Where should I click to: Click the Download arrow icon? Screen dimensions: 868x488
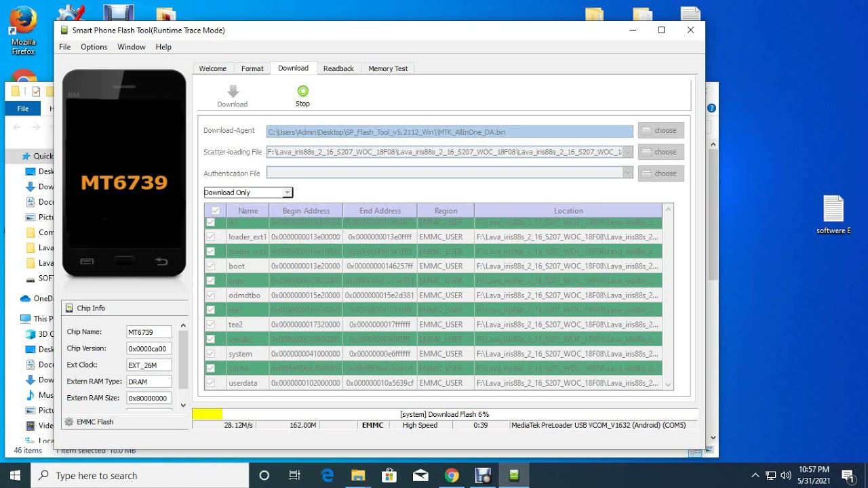coord(233,91)
